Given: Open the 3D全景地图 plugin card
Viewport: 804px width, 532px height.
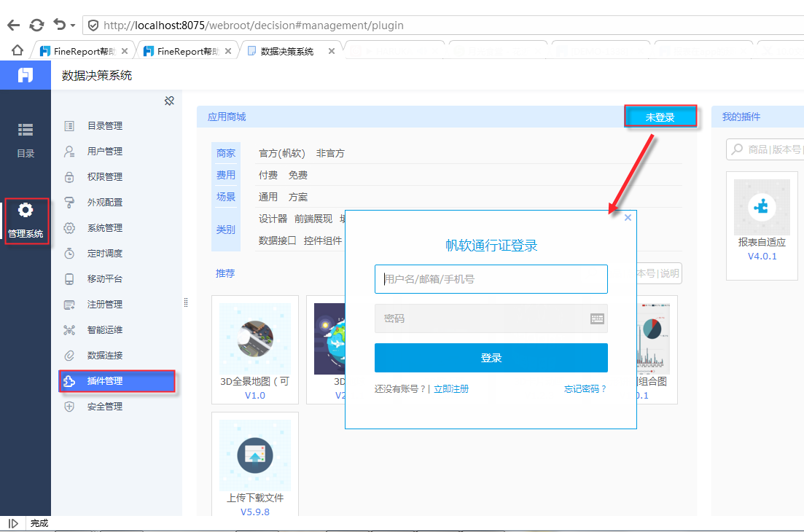Looking at the screenshot, I should tap(255, 350).
